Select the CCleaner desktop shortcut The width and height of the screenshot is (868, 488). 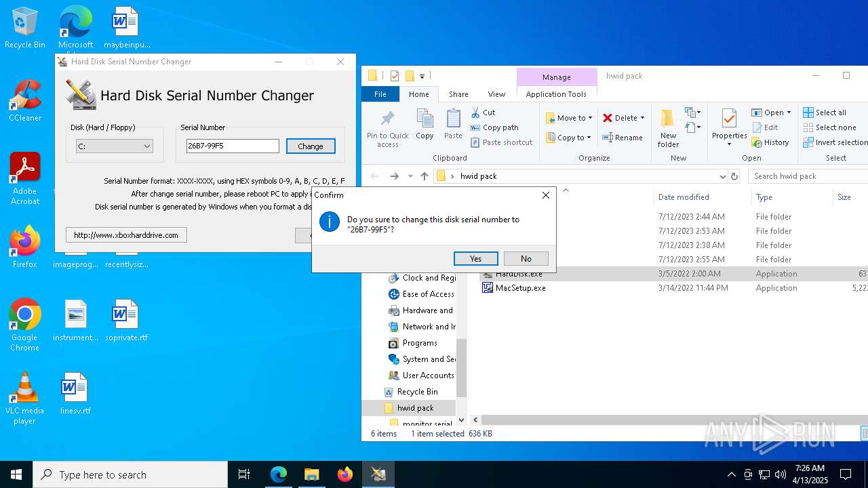(24, 101)
